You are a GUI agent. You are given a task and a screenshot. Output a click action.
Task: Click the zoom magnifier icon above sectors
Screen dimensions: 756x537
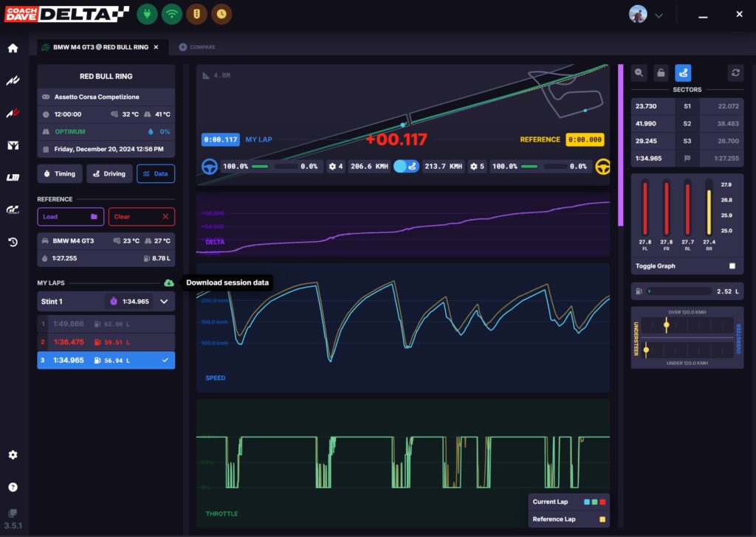coord(639,72)
